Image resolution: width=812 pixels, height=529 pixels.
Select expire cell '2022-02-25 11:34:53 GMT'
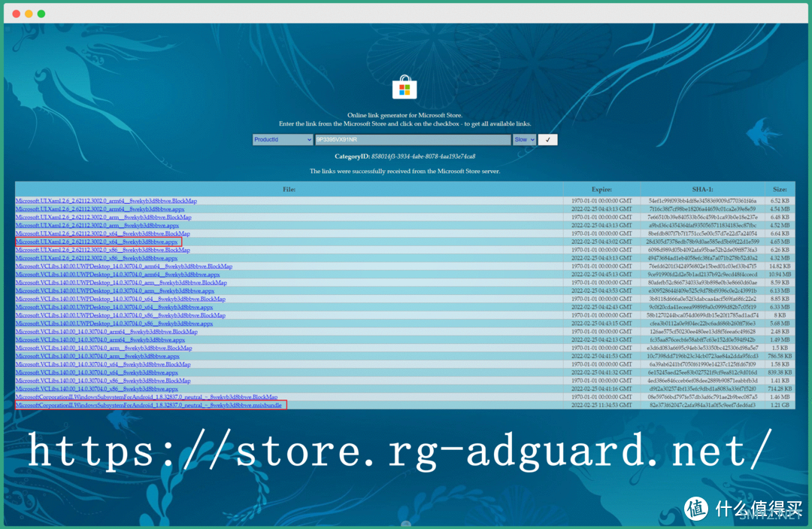pos(601,405)
